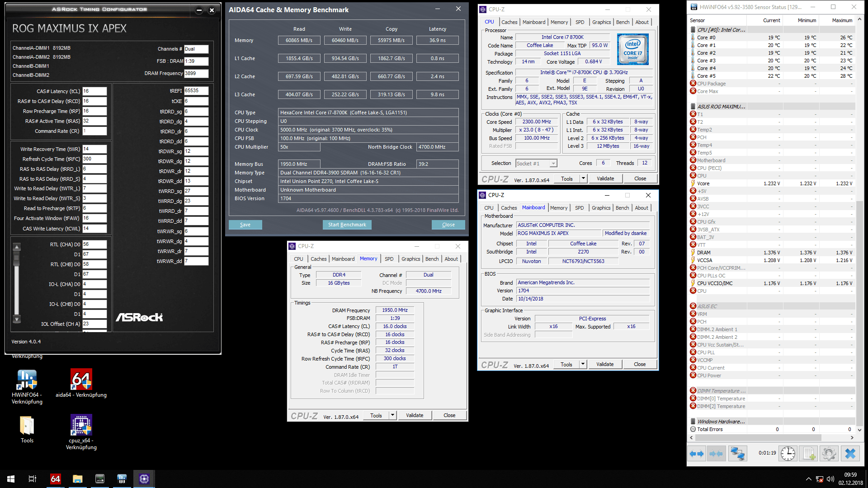Viewport: 868px width, 488px height.
Task: Open Caches tab in the CPU-Z CPU window
Action: (x=509, y=22)
